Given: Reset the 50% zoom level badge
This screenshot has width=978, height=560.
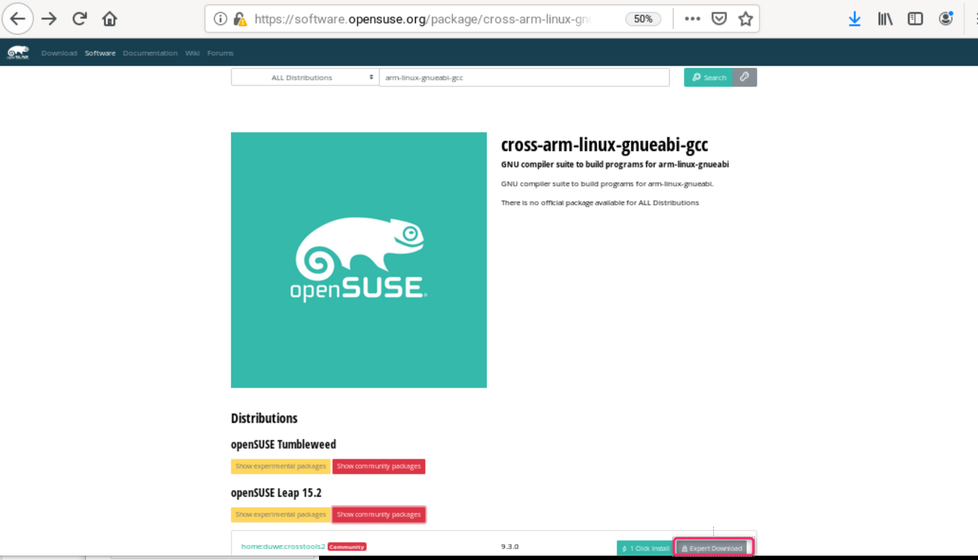Looking at the screenshot, I should 643,19.
